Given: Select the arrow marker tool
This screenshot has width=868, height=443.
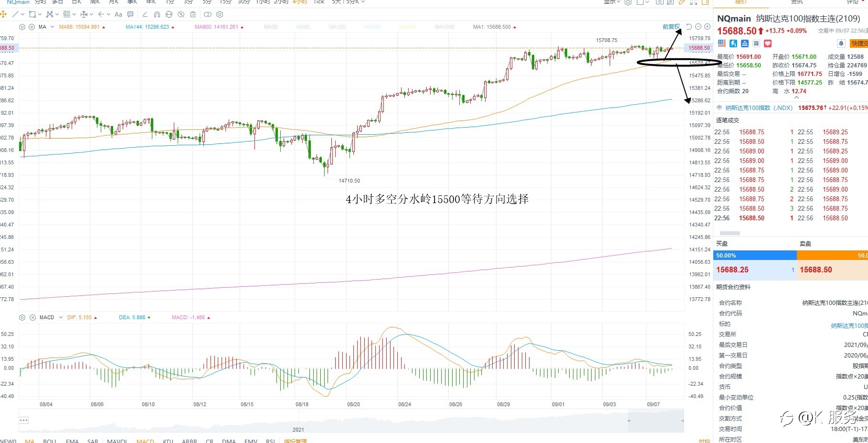Looking at the screenshot, I should (x=101, y=14).
